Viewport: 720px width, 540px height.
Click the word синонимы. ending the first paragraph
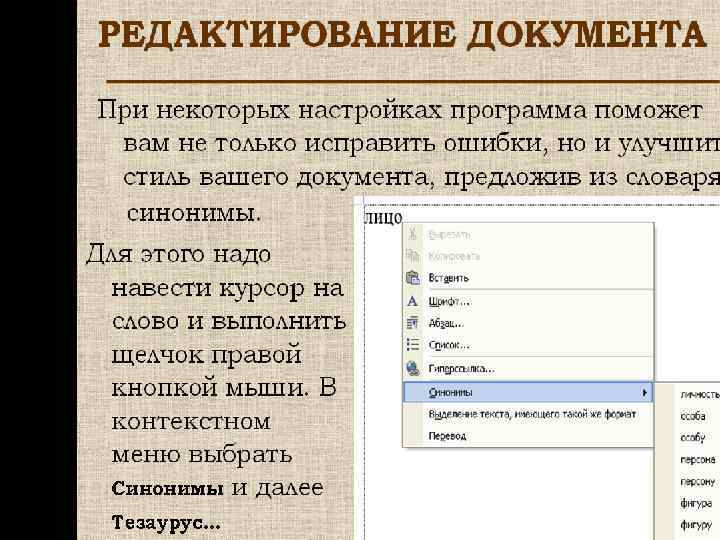[194, 214]
